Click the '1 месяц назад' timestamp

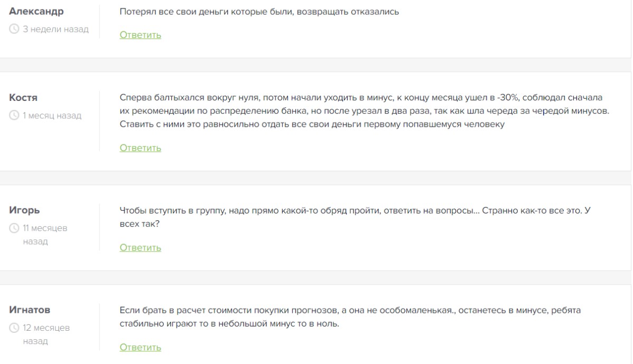coord(52,115)
